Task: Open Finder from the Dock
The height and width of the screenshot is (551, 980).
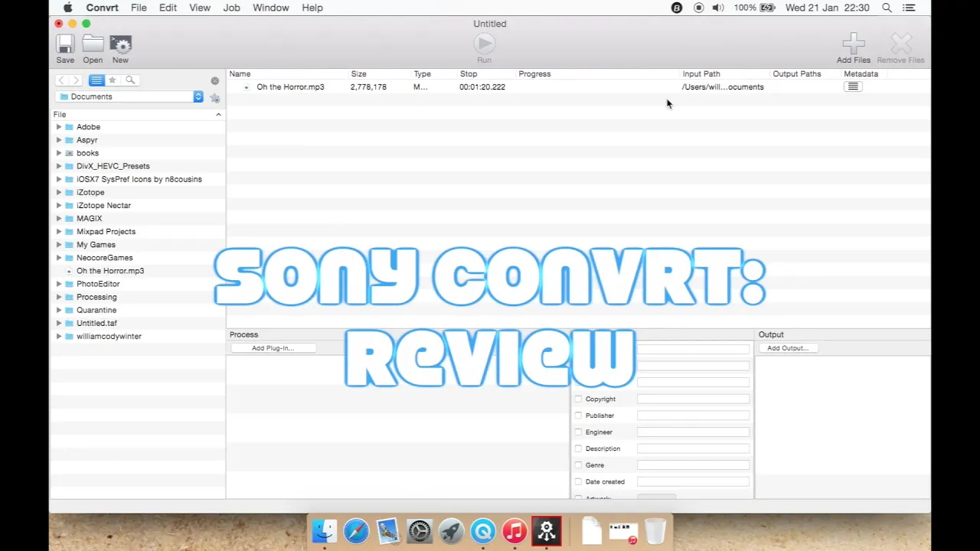Action: point(324,531)
